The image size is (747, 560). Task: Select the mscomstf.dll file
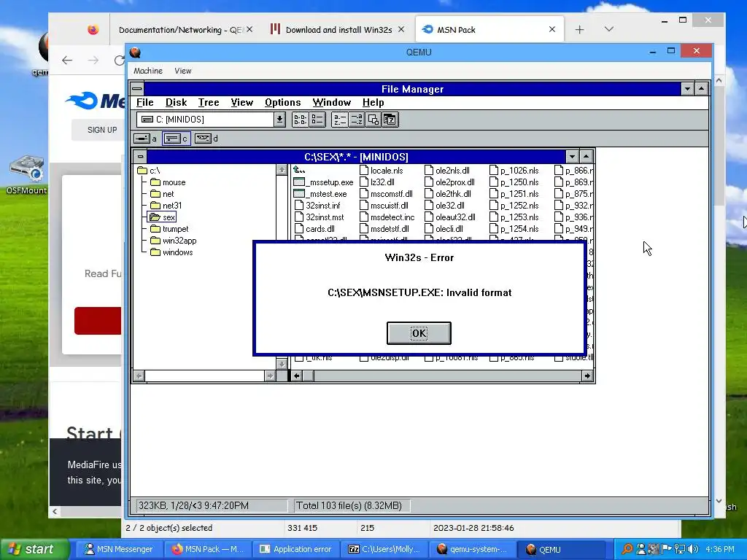(x=386, y=194)
